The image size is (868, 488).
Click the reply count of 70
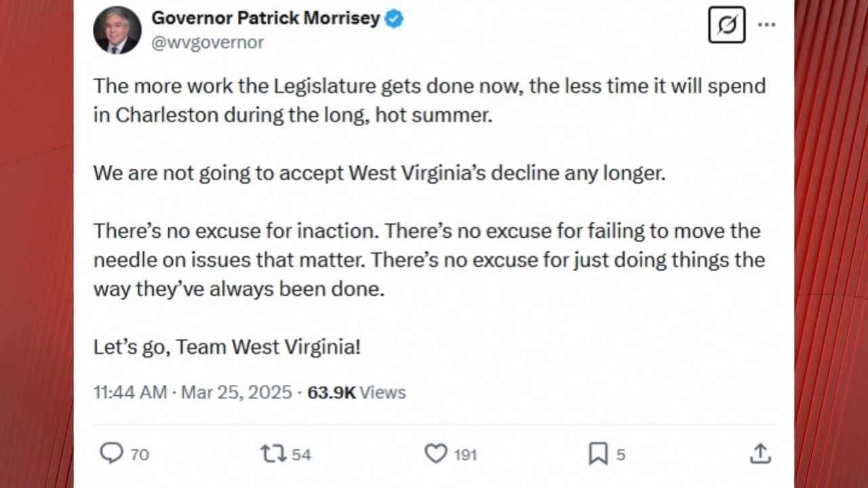[x=140, y=454]
